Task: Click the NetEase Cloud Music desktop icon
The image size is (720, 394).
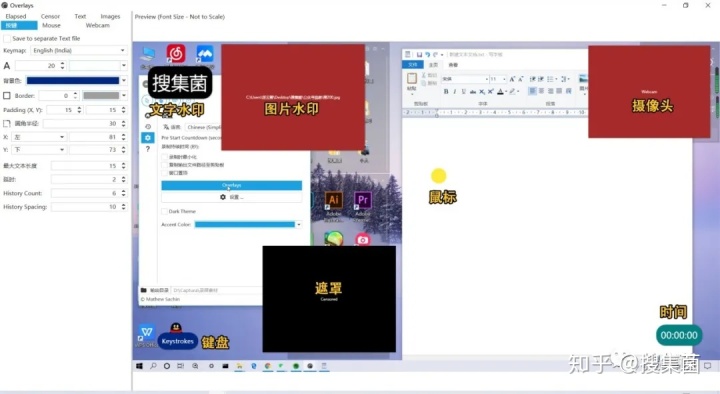Action: [x=176, y=54]
